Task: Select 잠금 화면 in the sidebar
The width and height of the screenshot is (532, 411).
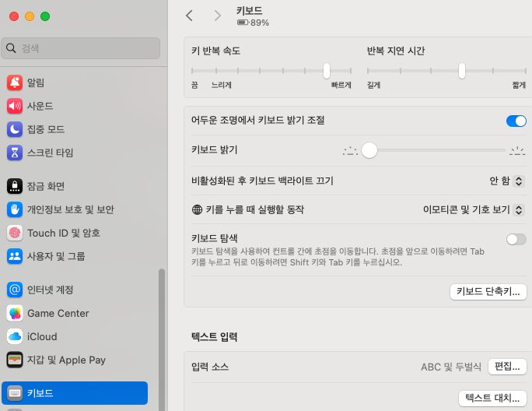Action: click(x=46, y=186)
